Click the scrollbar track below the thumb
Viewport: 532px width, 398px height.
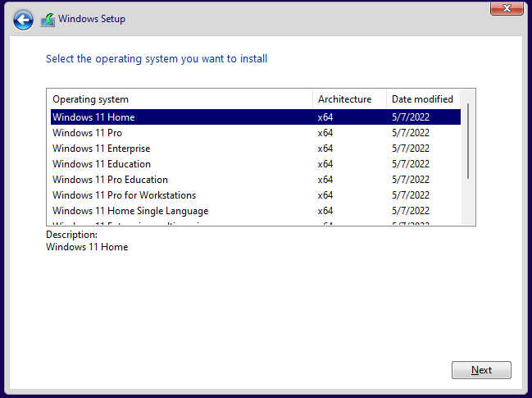click(469, 201)
